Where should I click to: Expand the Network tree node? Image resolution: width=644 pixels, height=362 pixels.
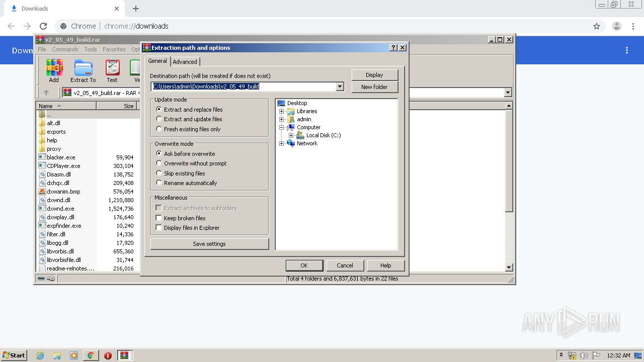tap(282, 143)
